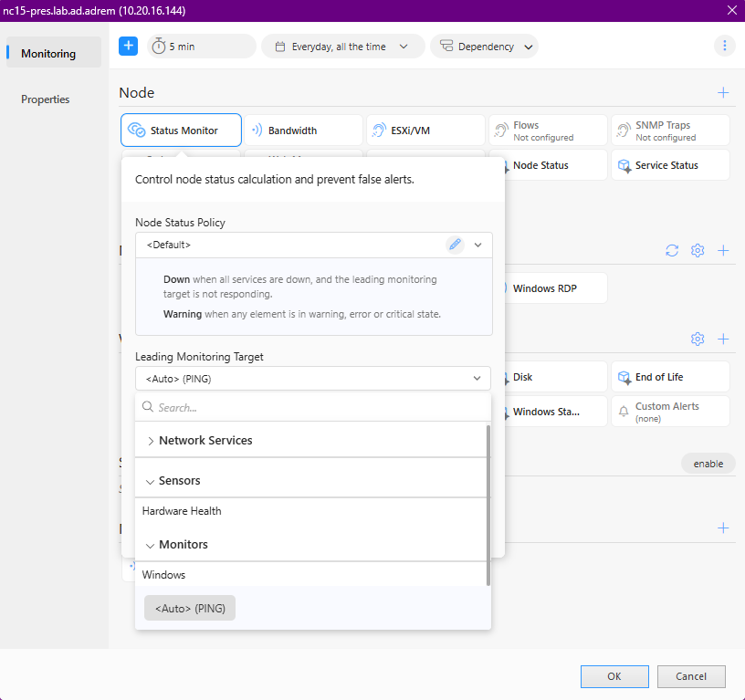The image size is (745, 700).
Task: Open the Everyday, all the time schedule dropdown
Action: pos(342,46)
